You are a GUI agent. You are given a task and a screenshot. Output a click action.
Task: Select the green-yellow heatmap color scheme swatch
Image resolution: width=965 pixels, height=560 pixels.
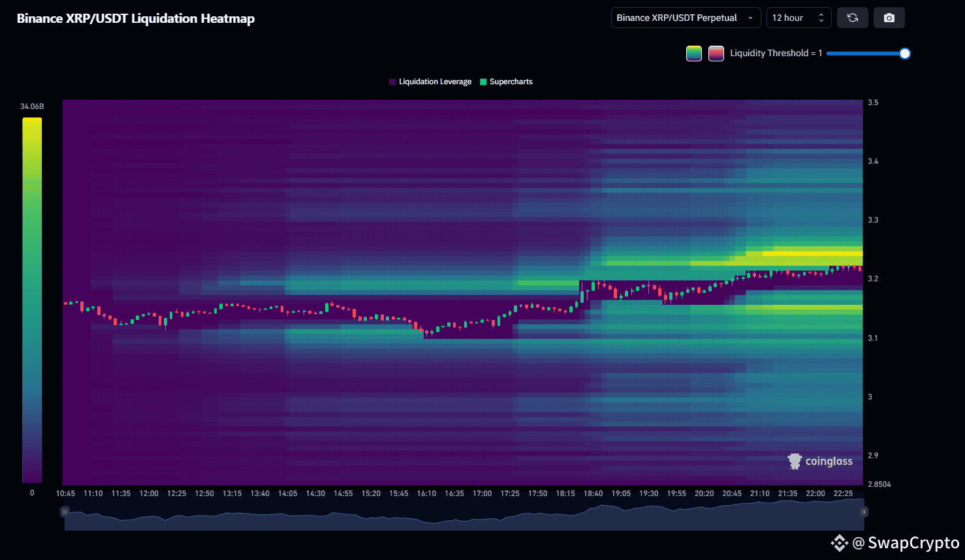tap(694, 54)
